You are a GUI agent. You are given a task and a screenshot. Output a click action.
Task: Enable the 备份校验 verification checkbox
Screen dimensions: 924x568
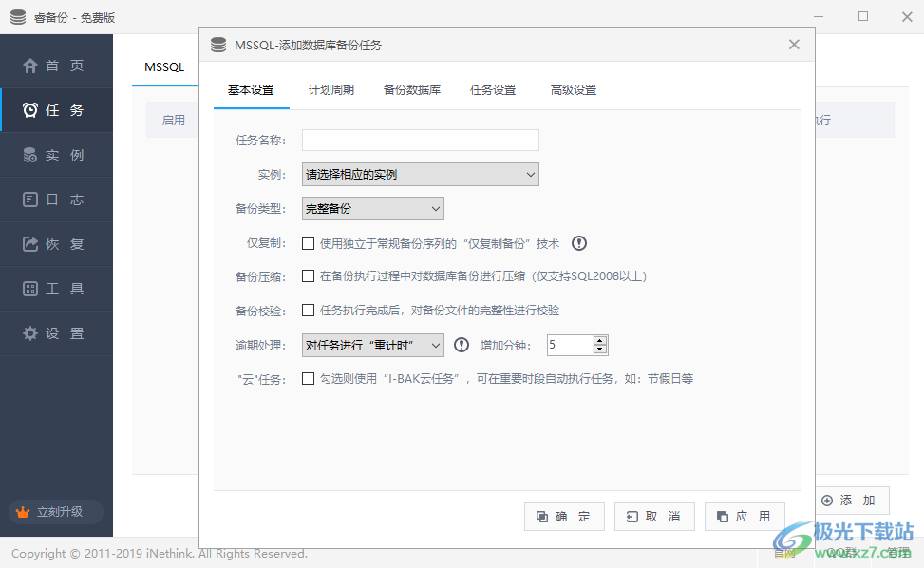click(309, 311)
